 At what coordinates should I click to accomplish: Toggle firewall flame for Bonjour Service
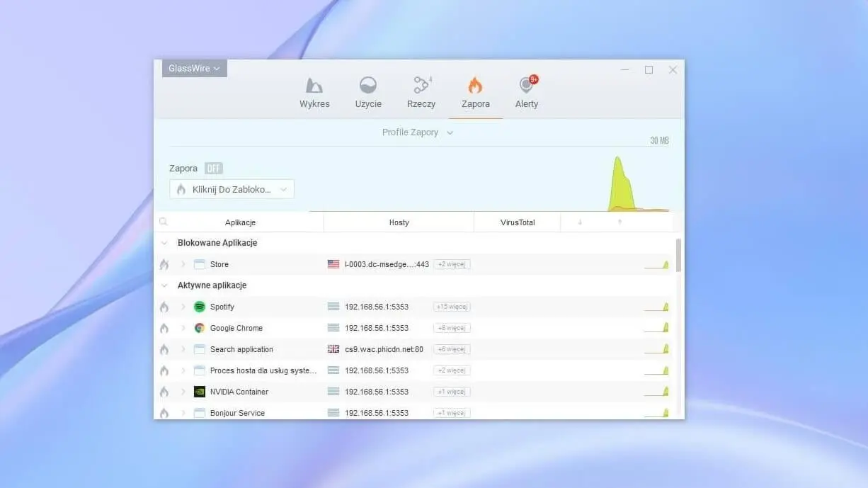(164, 413)
